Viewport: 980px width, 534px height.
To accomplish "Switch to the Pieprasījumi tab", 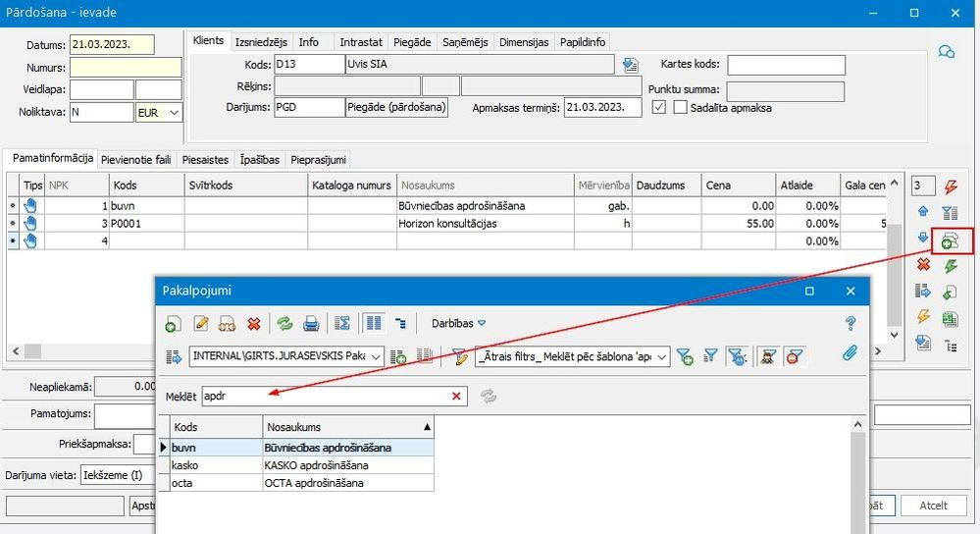I will point(318,159).
